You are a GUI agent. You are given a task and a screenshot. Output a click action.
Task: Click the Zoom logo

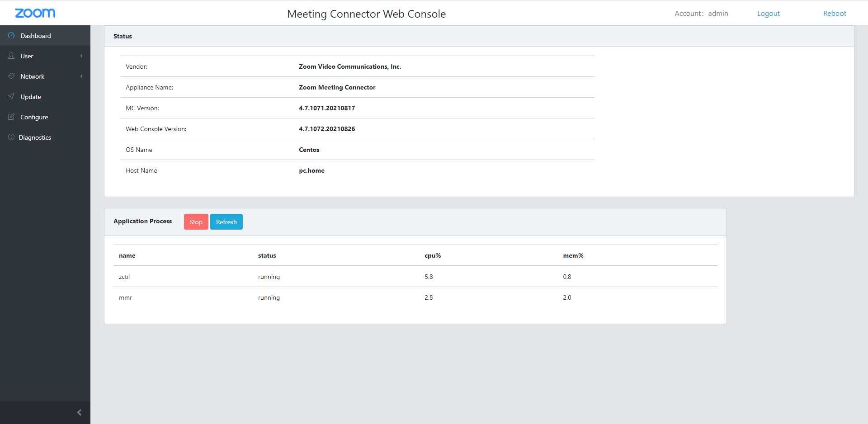(x=35, y=13)
